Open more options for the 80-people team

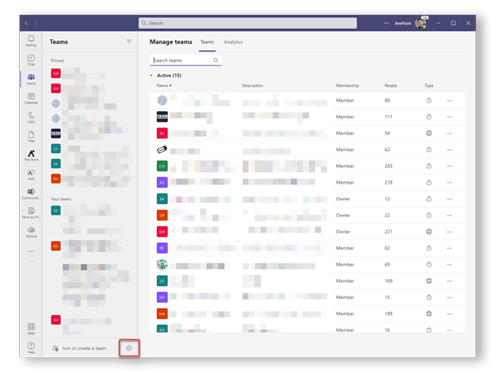[449, 100]
